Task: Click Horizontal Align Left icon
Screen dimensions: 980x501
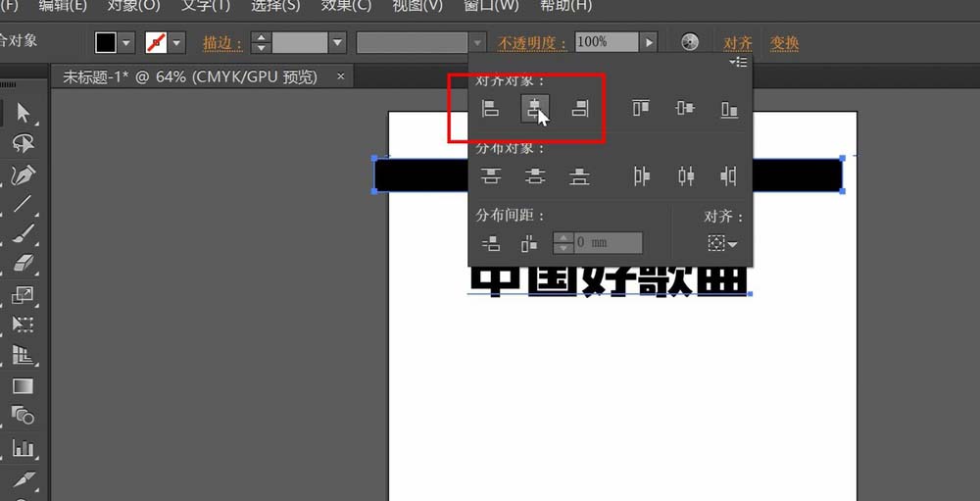Action: coord(490,109)
